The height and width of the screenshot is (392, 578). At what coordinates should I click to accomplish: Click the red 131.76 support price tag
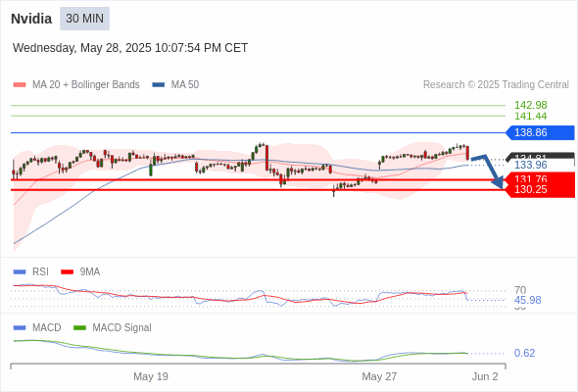pyautogui.click(x=540, y=178)
